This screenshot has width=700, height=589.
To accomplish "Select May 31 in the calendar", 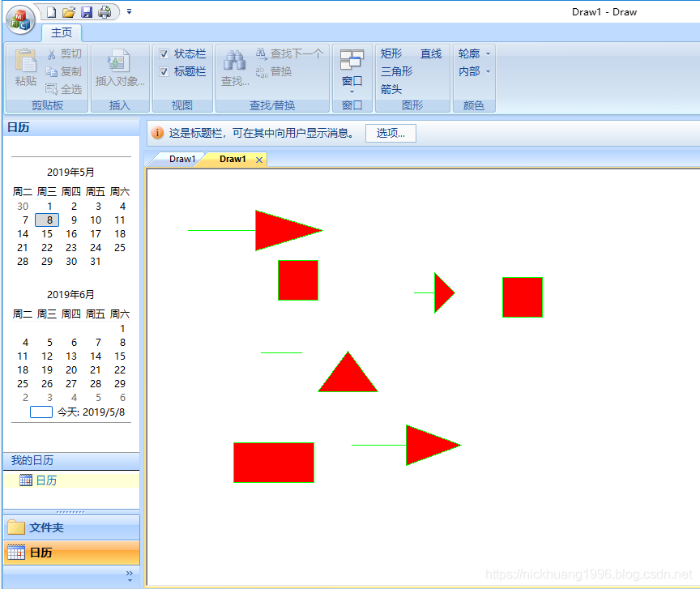I will [x=96, y=262].
